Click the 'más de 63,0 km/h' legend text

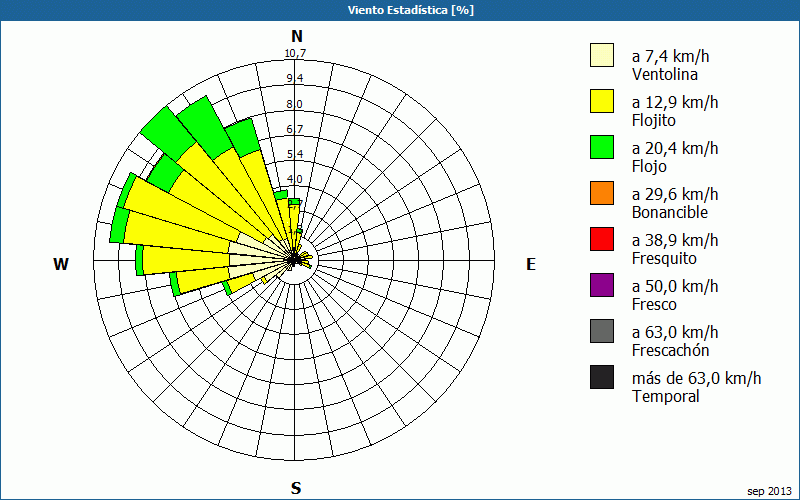(x=696, y=378)
